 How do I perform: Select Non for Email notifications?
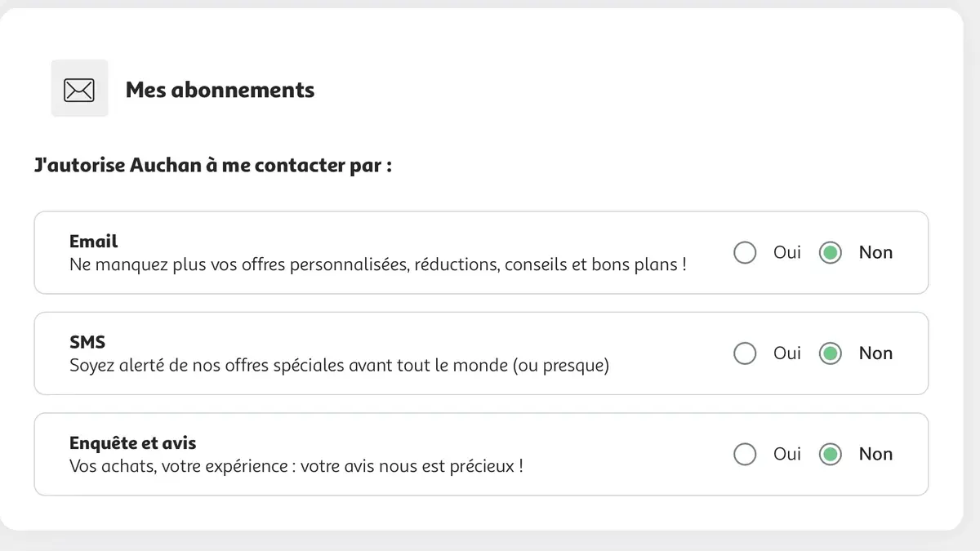click(830, 252)
